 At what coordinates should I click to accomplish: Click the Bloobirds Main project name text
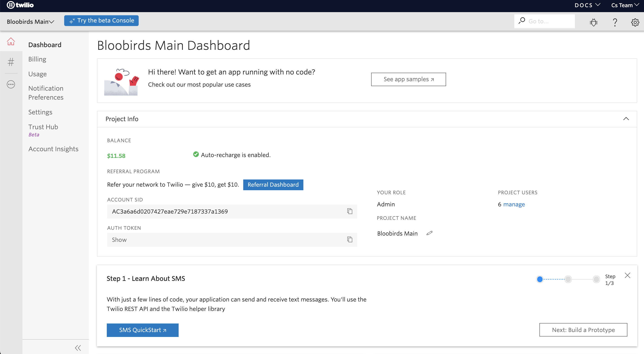pos(397,233)
